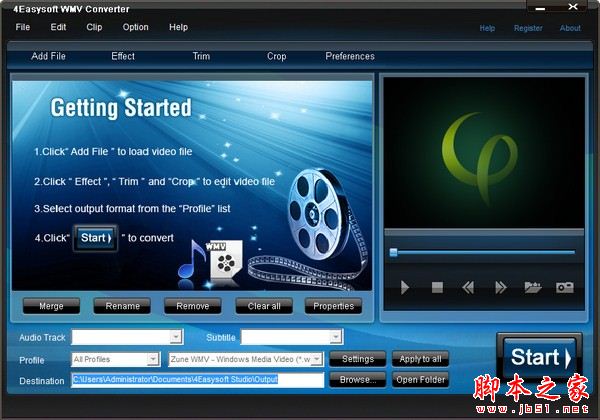
Task: Click the large Start convert button
Action: (x=540, y=358)
